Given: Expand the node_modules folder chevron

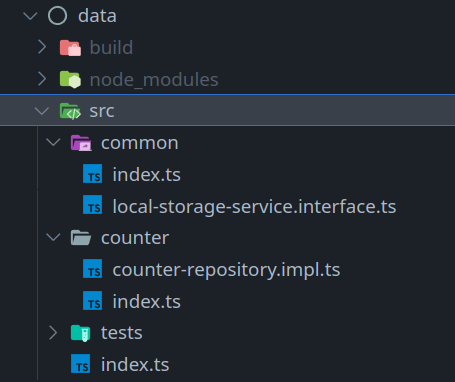Looking at the screenshot, I should [42, 79].
